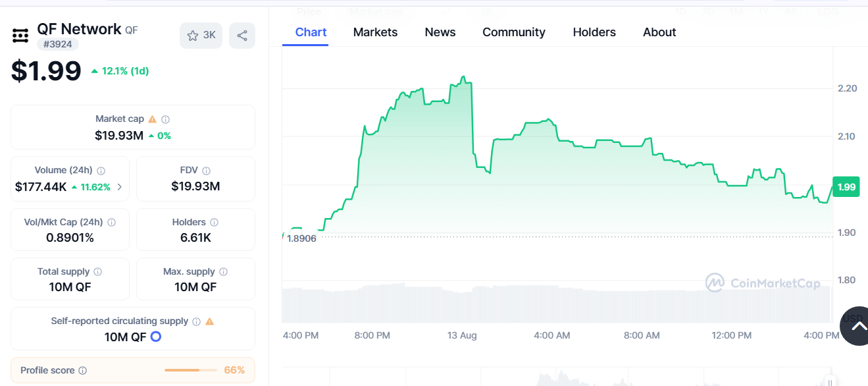This screenshot has width=868, height=386.
Task: Open the share options button
Action: click(242, 36)
